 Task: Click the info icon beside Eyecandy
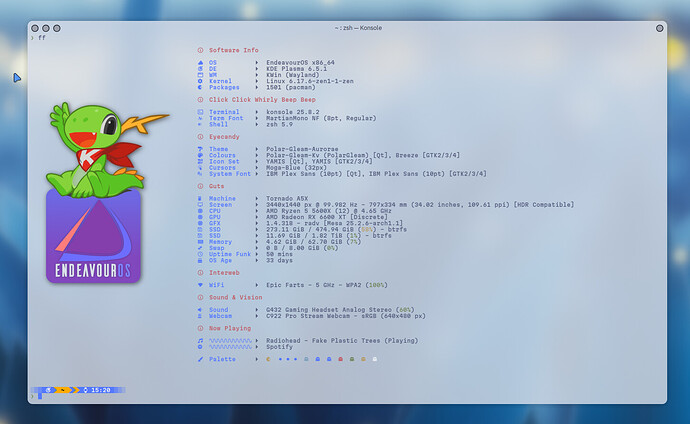200,137
